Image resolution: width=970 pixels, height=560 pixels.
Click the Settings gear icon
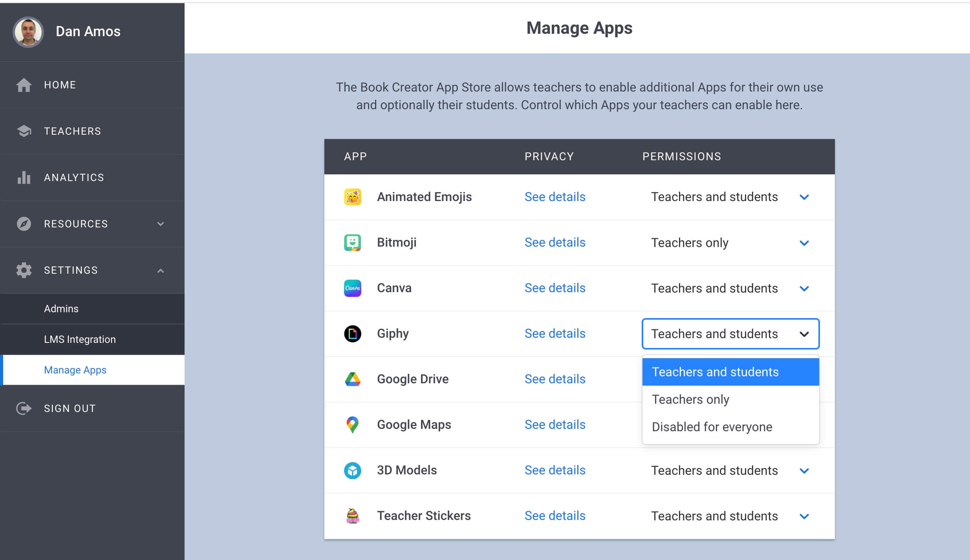click(x=24, y=270)
